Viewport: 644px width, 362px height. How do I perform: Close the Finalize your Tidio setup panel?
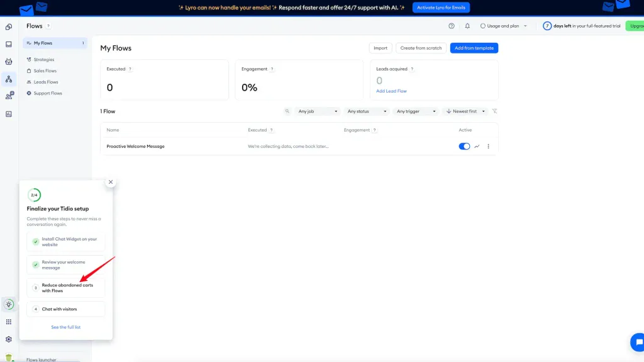pos(111,182)
